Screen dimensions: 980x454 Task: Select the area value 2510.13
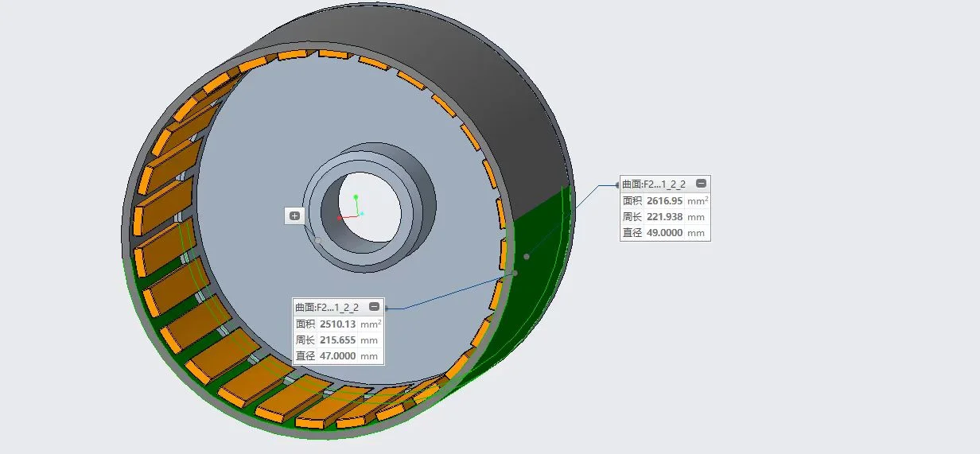coord(337,324)
